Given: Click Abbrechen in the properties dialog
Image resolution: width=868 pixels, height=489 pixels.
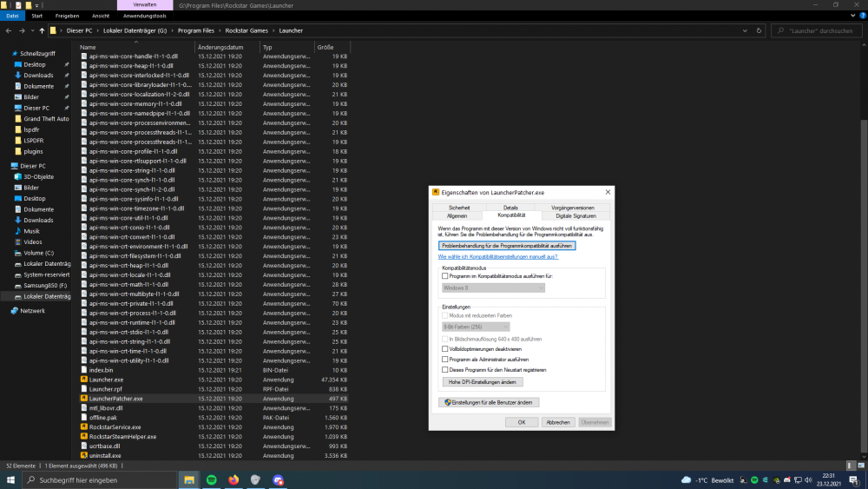Looking at the screenshot, I should [558, 422].
